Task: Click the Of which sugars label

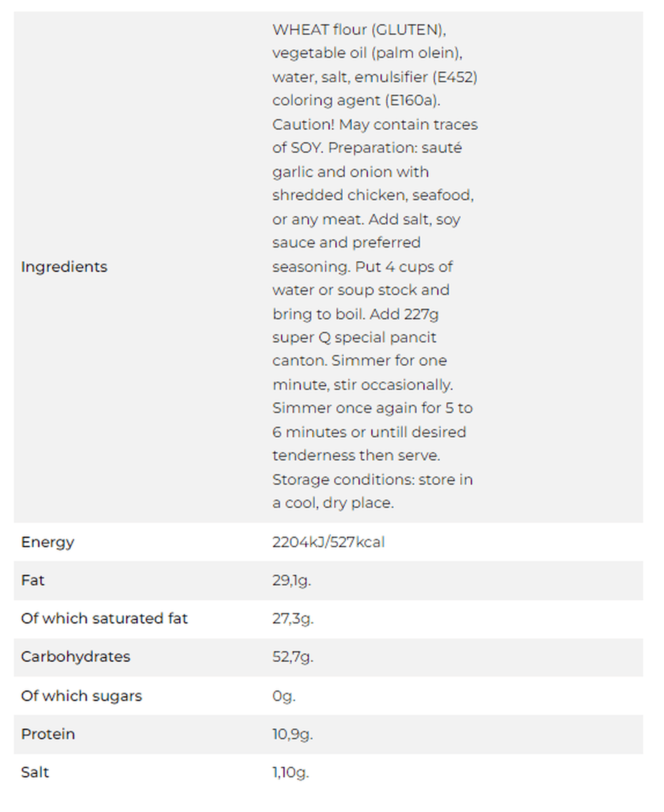Action: [81, 696]
